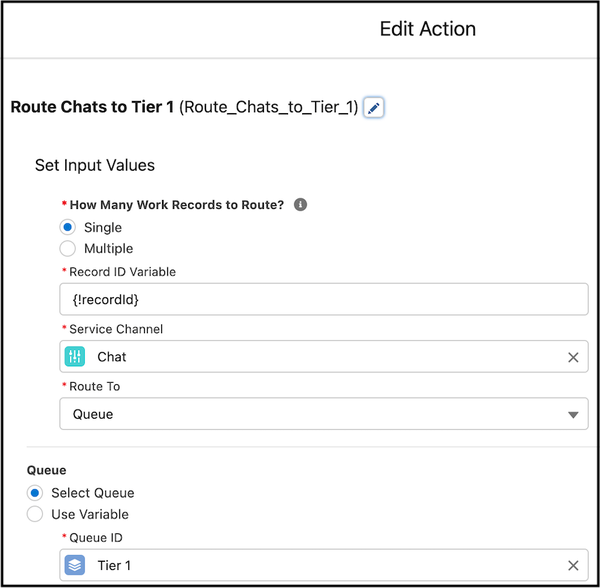600x588 pixels.
Task: Clear the Chat service channel selection
Action: (x=573, y=357)
